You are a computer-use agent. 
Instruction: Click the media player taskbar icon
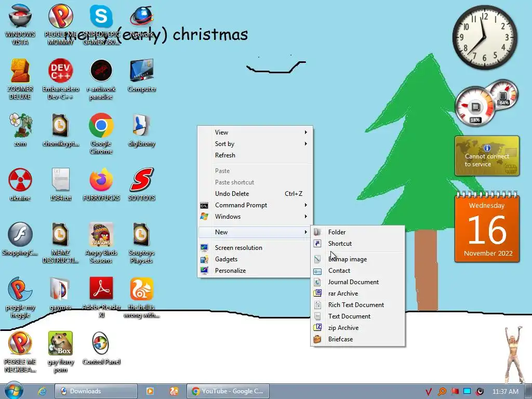[x=150, y=391]
